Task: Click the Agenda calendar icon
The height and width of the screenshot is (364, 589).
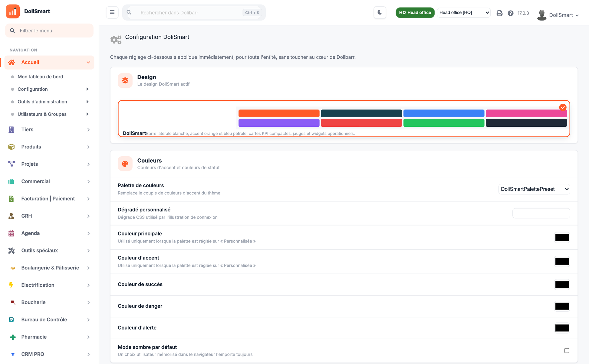Action: [11, 233]
